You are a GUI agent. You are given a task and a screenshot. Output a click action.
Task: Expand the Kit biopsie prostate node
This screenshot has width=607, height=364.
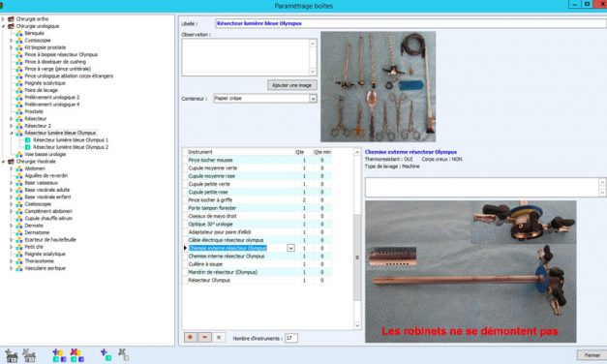click(x=12, y=47)
